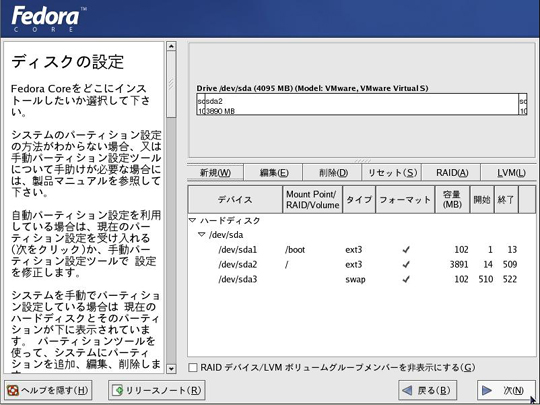Click the help panel scroll up arrow

[x=171, y=46]
